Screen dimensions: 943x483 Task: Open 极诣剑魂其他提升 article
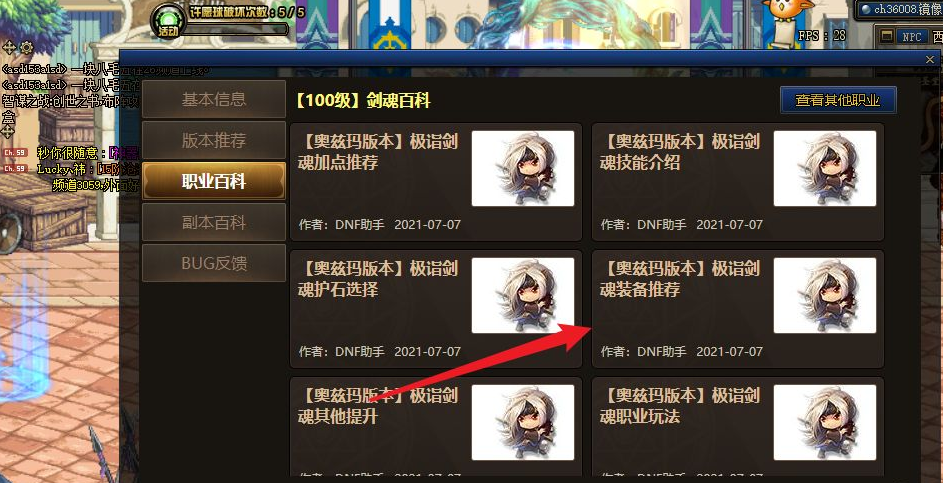tap(436, 429)
